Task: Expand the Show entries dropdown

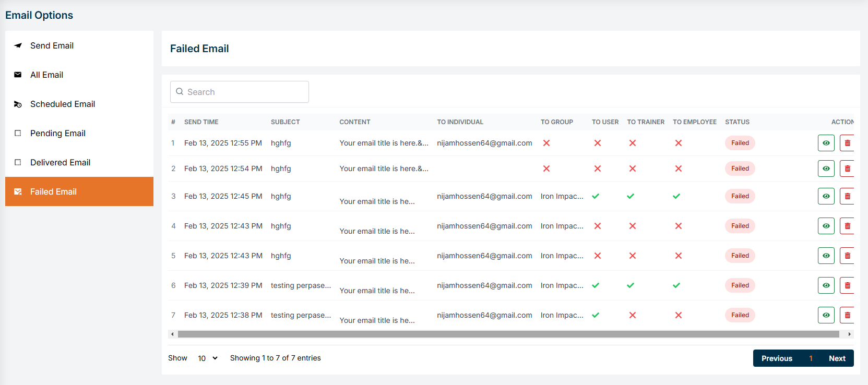Action: click(x=207, y=358)
